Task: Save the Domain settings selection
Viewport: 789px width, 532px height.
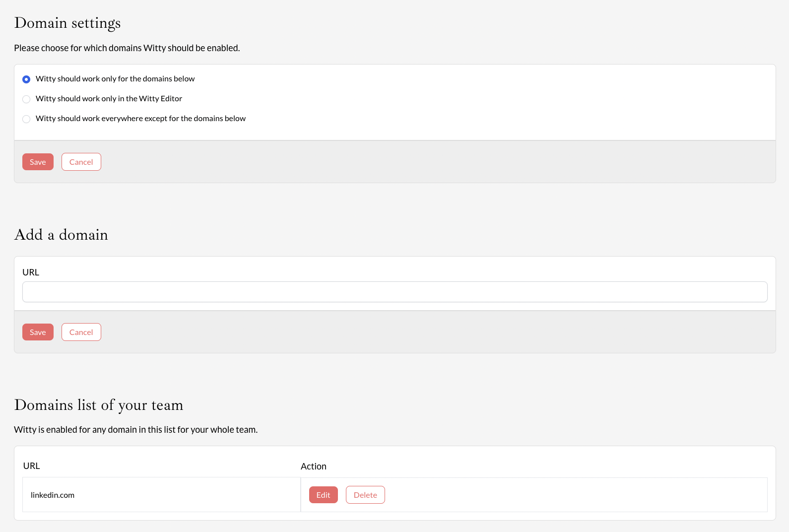Action: click(38, 162)
